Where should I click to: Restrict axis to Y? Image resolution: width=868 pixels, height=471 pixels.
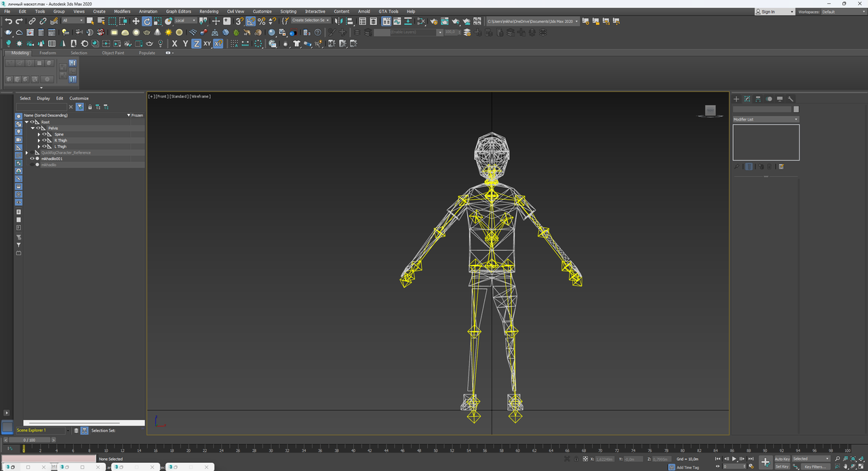185,43
